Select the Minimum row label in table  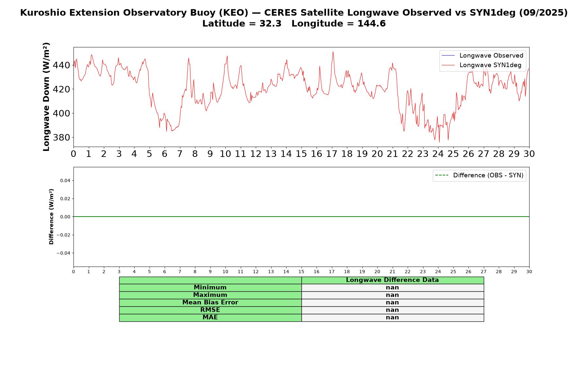tap(210, 287)
